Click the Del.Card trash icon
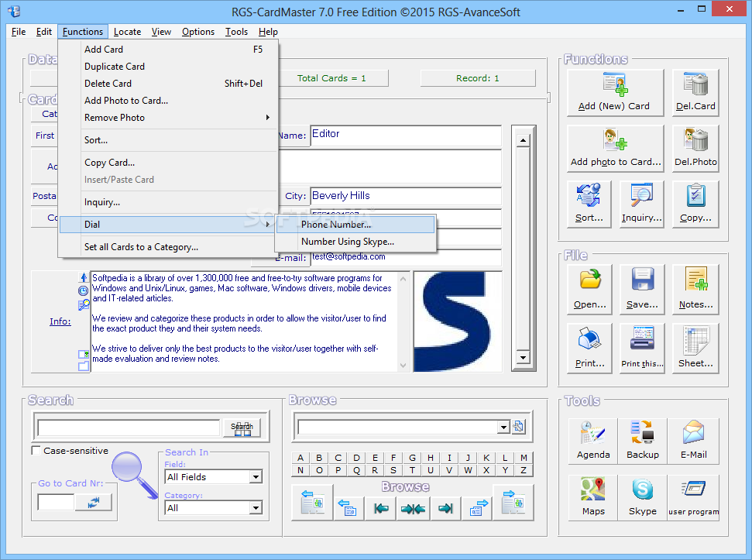Viewport: 752px width, 560px height. 695,92
